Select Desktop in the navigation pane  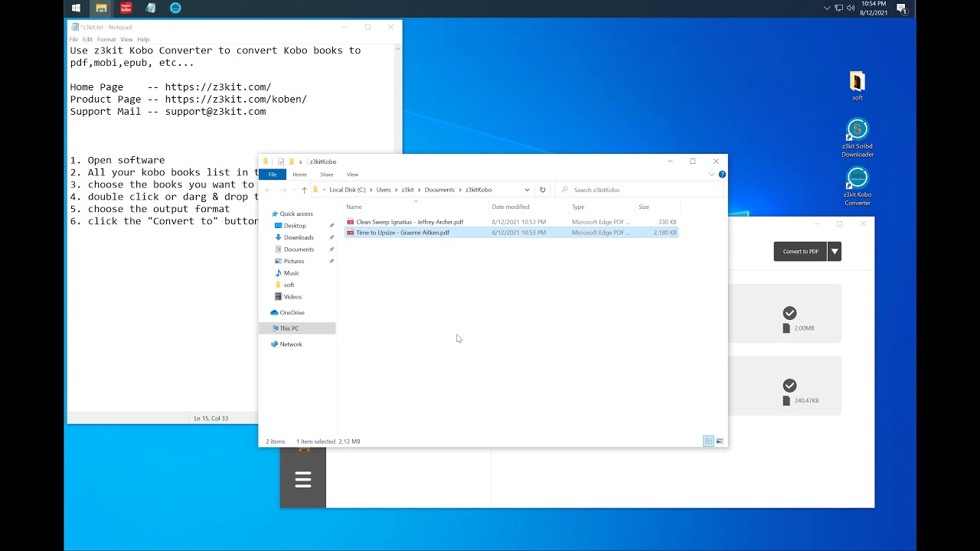pos(295,226)
